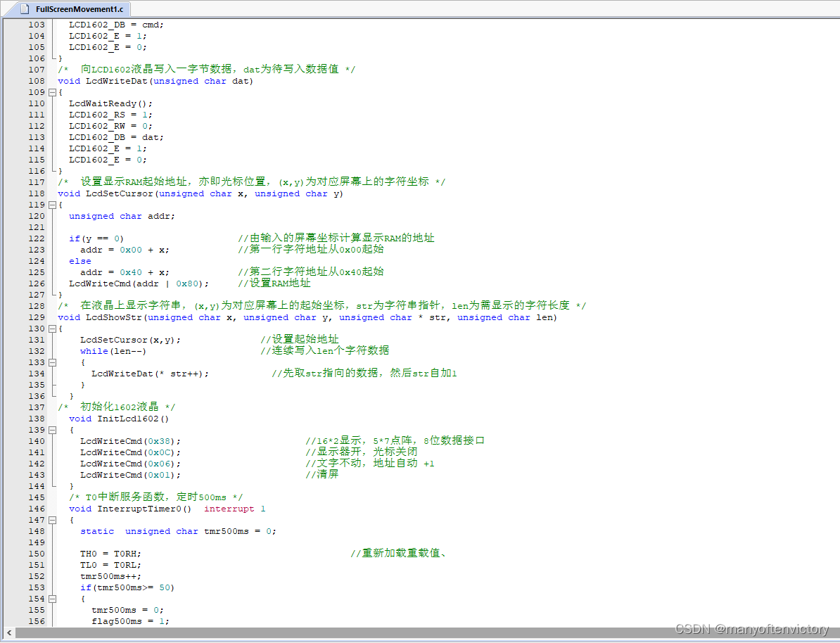
Task: Click LCD1602_RS assignment on line 111
Action: (x=111, y=115)
